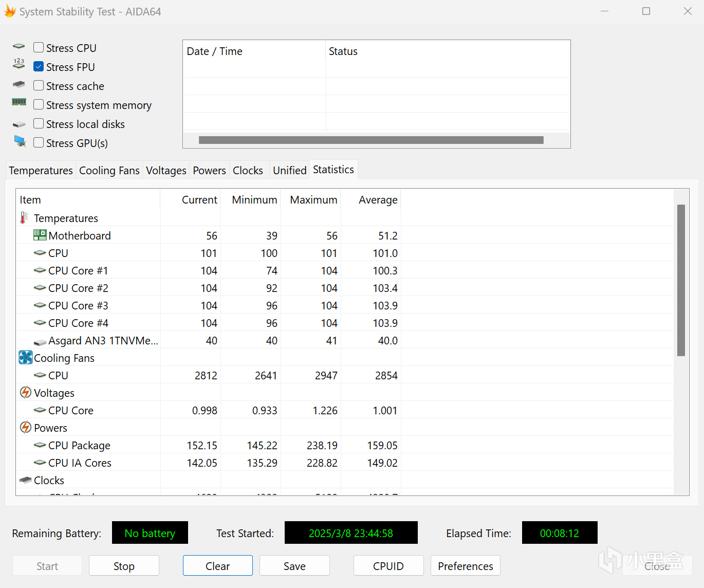The height and width of the screenshot is (588, 704).
Task: Select the Asgard AN3 1TNVMe row label
Action: [x=103, y=340]
